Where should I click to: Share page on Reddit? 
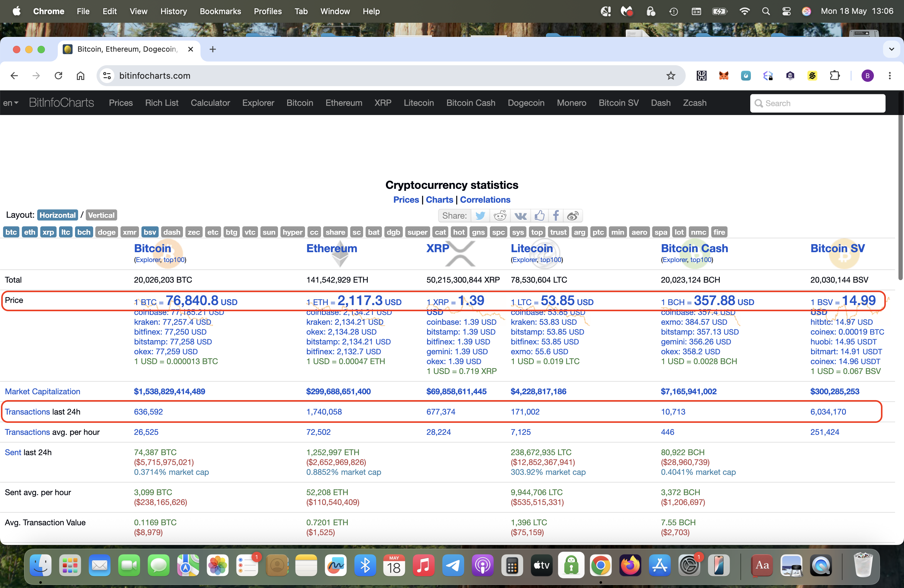click(500, 216)
